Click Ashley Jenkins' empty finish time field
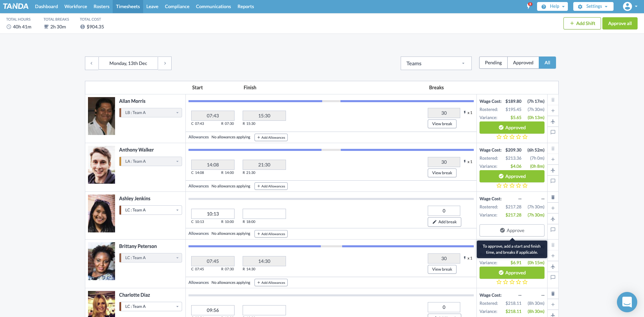Screen dimensions: 644x317 point(264,214)
